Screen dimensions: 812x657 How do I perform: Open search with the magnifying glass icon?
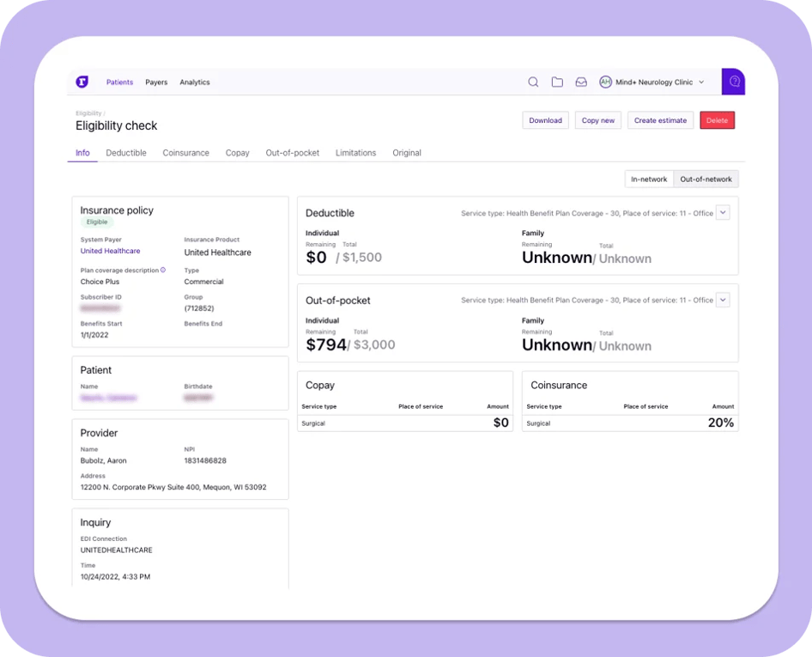(x=533, y=82)
